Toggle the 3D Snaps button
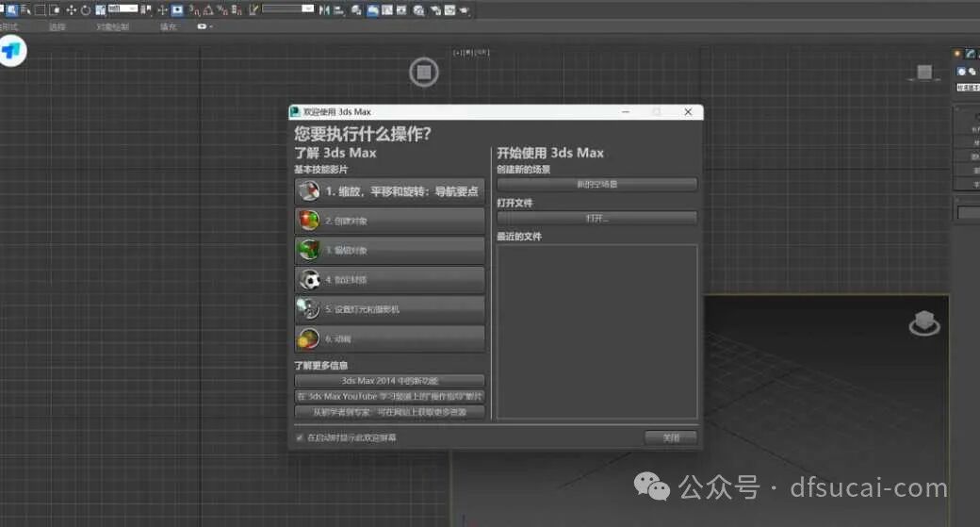This screenshot has height=527, width=980. 194,10
